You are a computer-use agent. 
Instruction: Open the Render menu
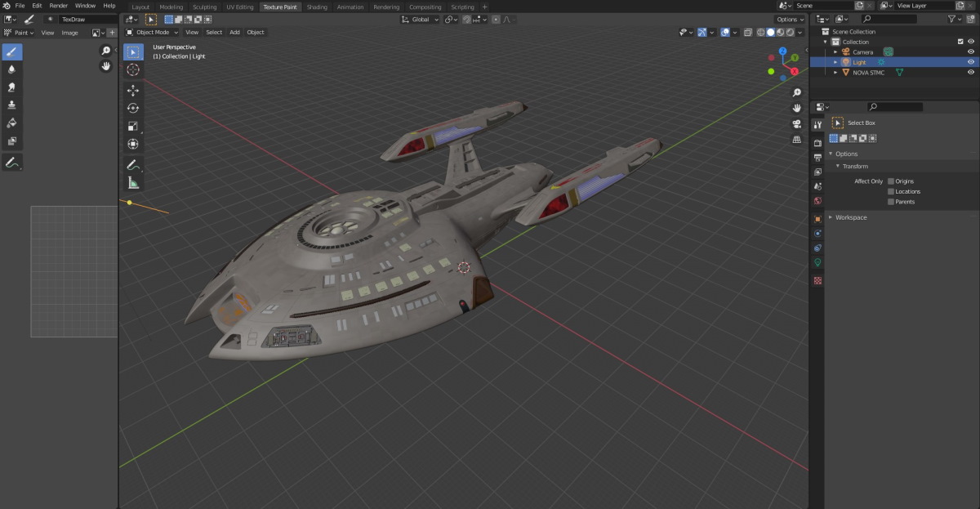click(58, 6)
